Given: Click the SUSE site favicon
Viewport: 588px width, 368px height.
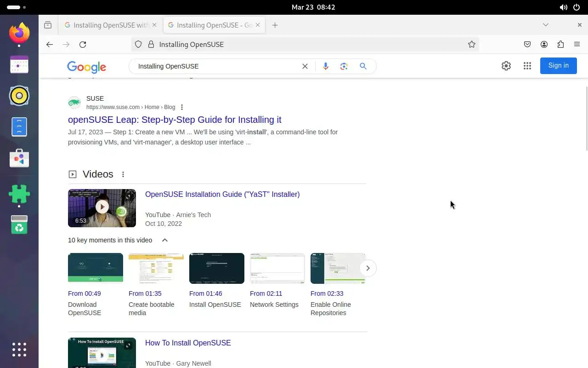Looking at the screenshot, I should tap(74, 103).
